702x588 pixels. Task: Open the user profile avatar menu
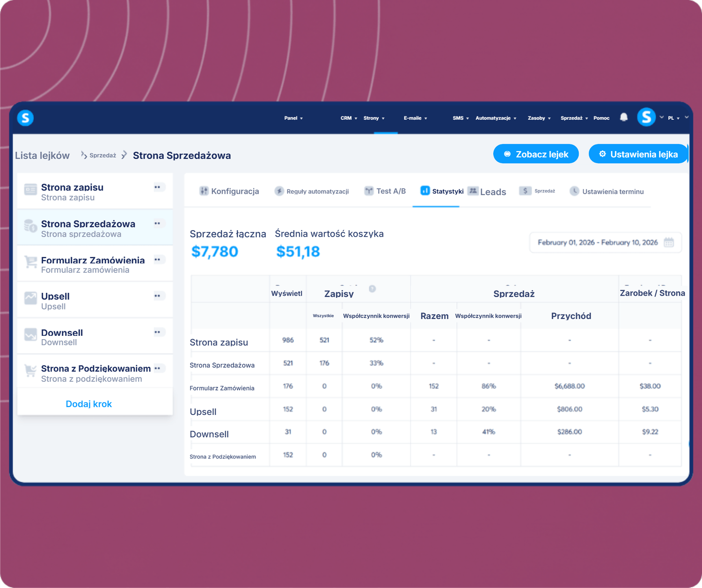(x=646, y=117)
